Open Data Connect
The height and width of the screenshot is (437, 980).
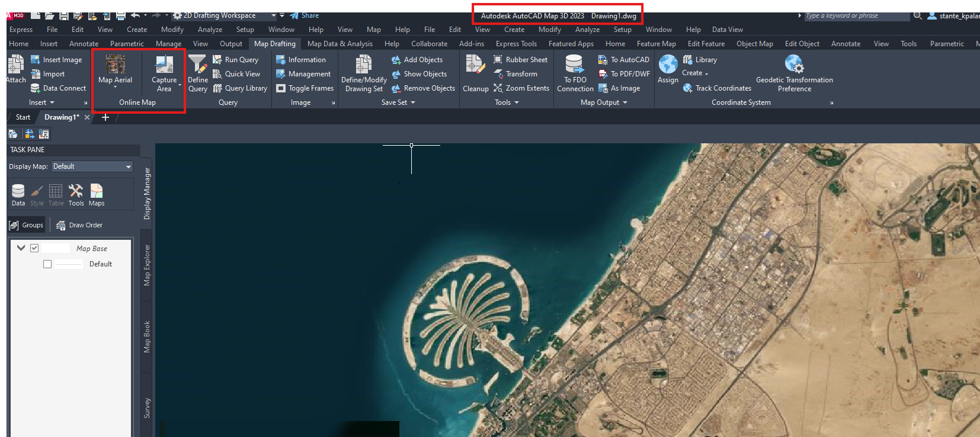(x=58, y=88)
